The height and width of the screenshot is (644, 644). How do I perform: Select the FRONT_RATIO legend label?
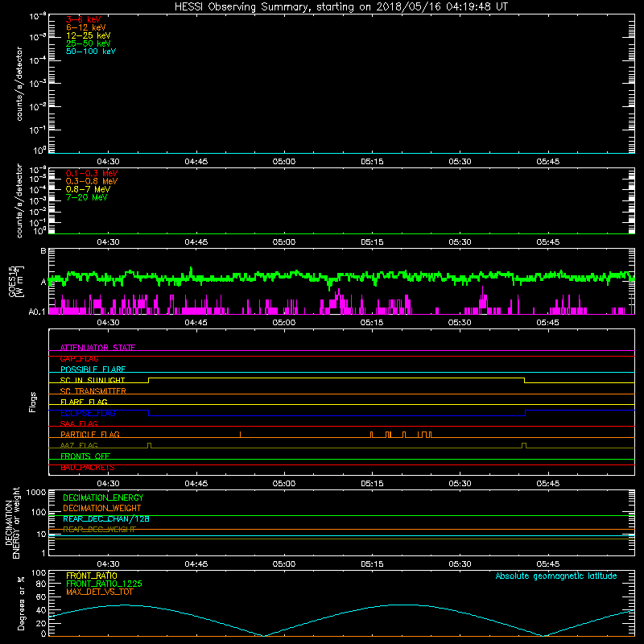[x=92, y=576]
